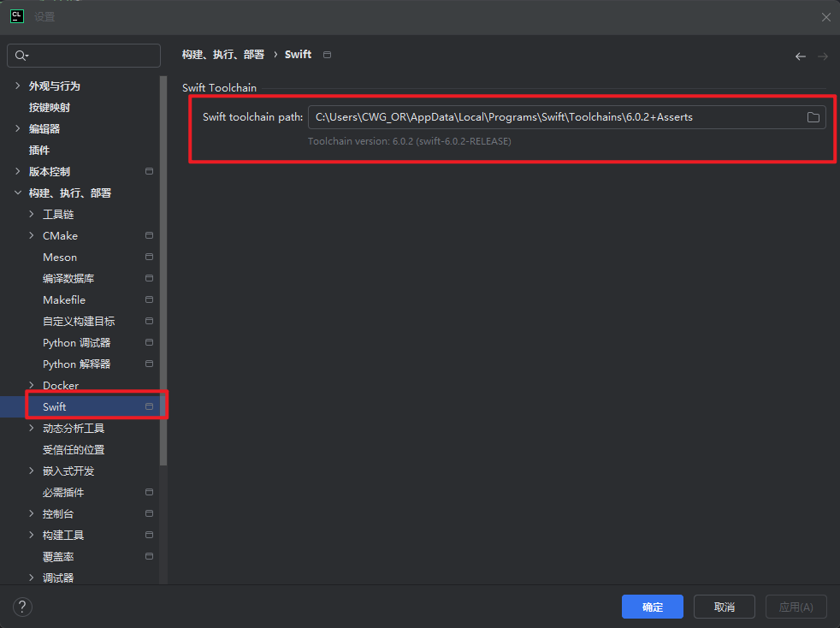Click the sidebar scrollbar

coord(164,257)
